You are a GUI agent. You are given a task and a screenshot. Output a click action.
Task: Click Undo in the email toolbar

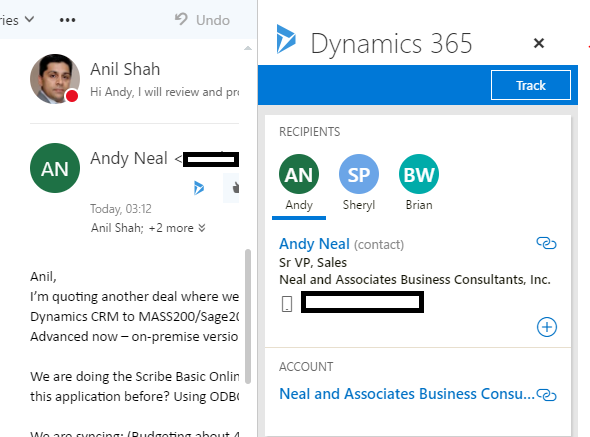(x=202, y=20)
